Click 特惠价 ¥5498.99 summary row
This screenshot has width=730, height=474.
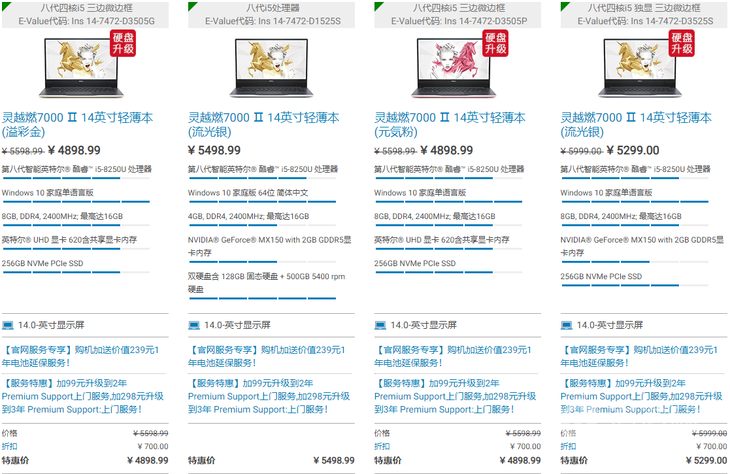(x=271, y=460)
